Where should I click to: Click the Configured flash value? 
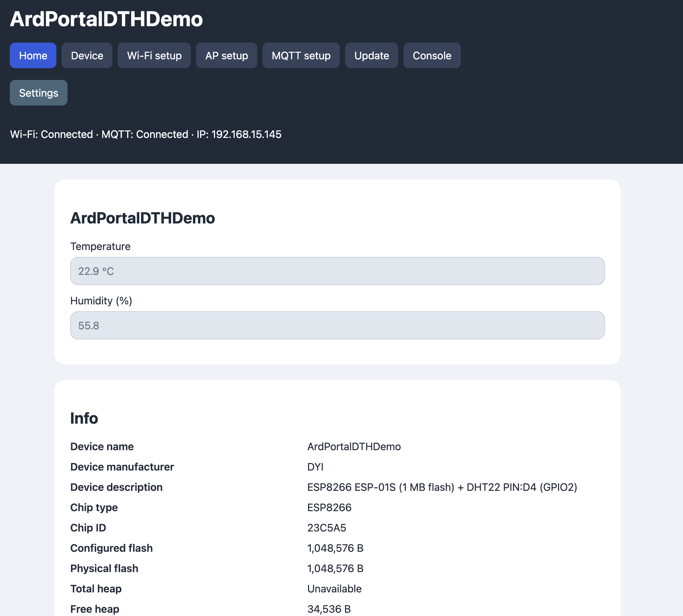(x=335, y=548)
